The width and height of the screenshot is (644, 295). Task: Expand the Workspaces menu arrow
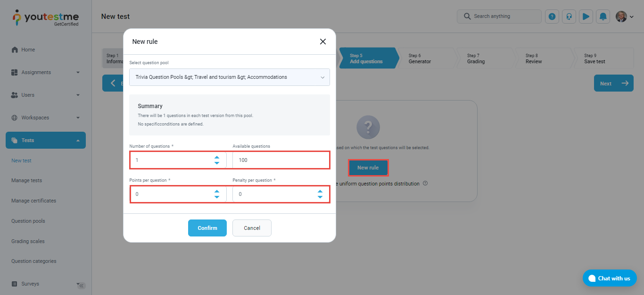click(78, 118)
